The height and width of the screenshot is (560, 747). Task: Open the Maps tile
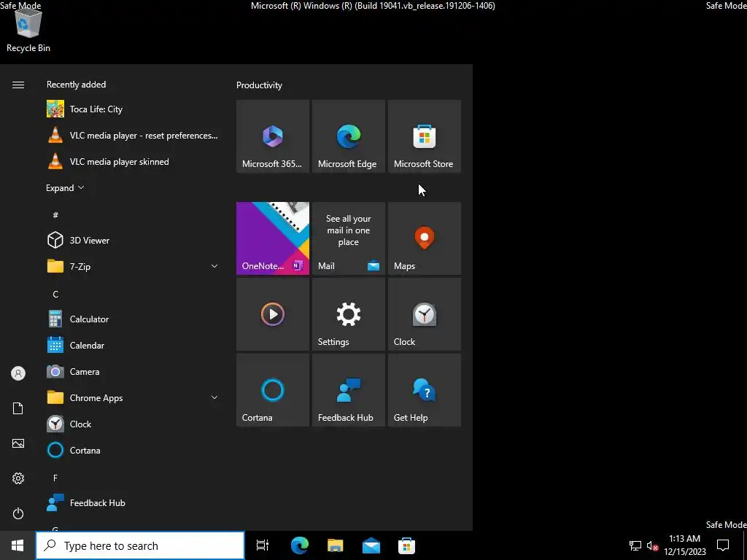(424, 238)
